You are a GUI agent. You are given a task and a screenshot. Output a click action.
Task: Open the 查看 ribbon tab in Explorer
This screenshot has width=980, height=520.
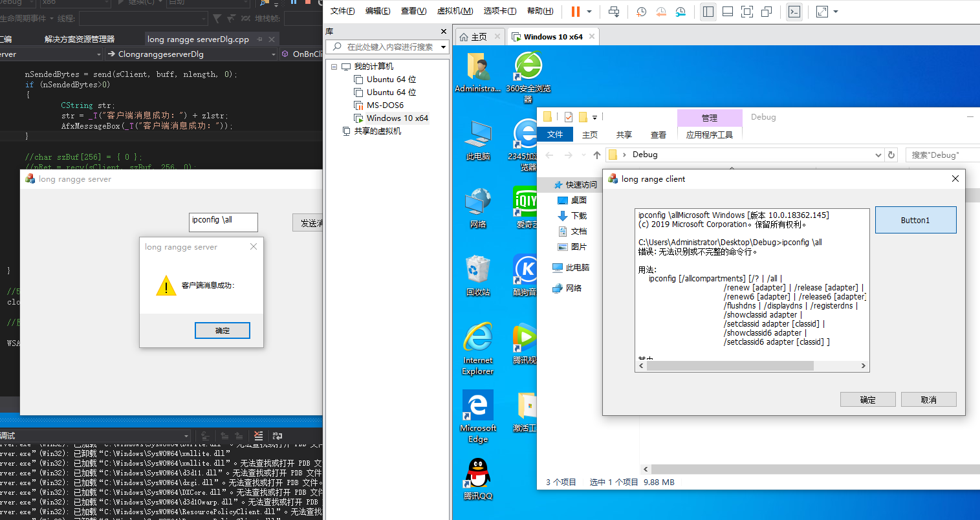(659, 135)
